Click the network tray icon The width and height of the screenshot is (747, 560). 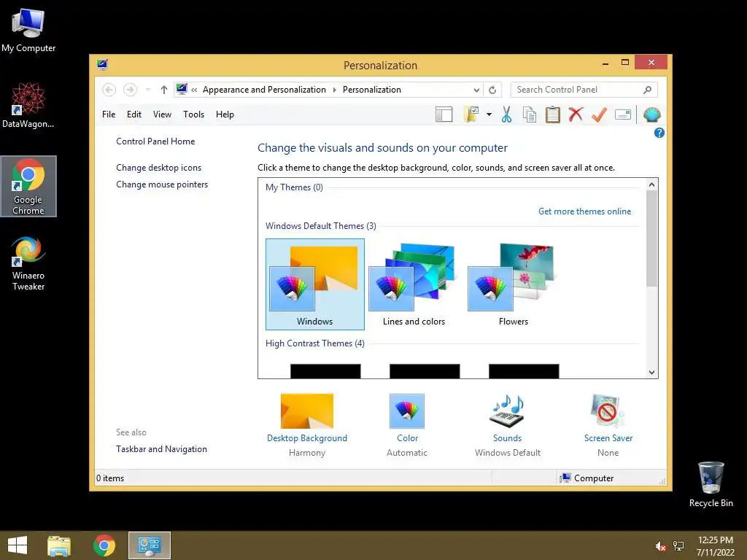coord(678,546)
